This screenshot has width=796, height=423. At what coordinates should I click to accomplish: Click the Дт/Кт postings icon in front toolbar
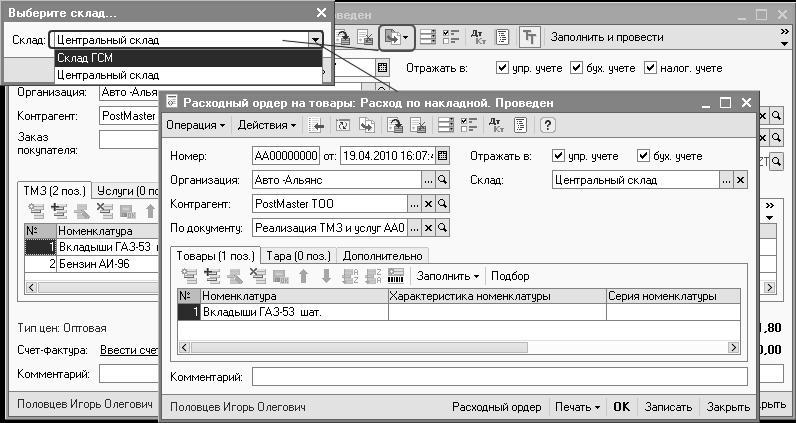pos(493,125)
